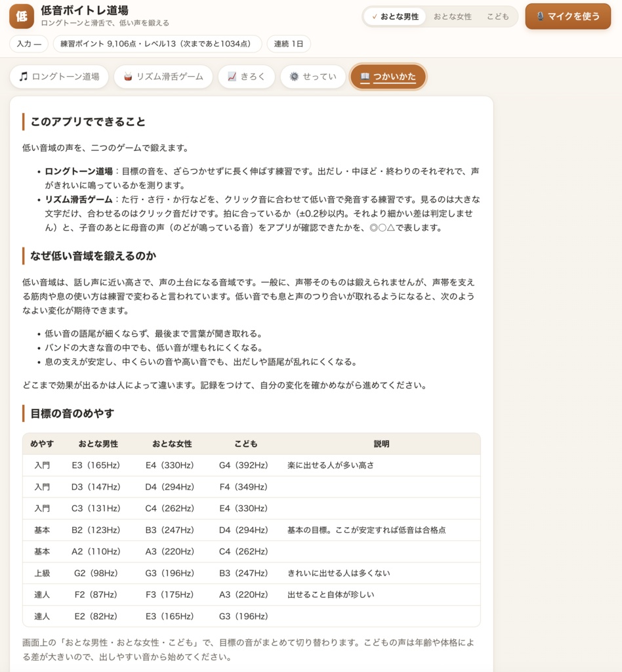Click the 出せること自体が珍しい description
Image resolution: width=622 pixels, height=672 pixels.
click(331, 595)
